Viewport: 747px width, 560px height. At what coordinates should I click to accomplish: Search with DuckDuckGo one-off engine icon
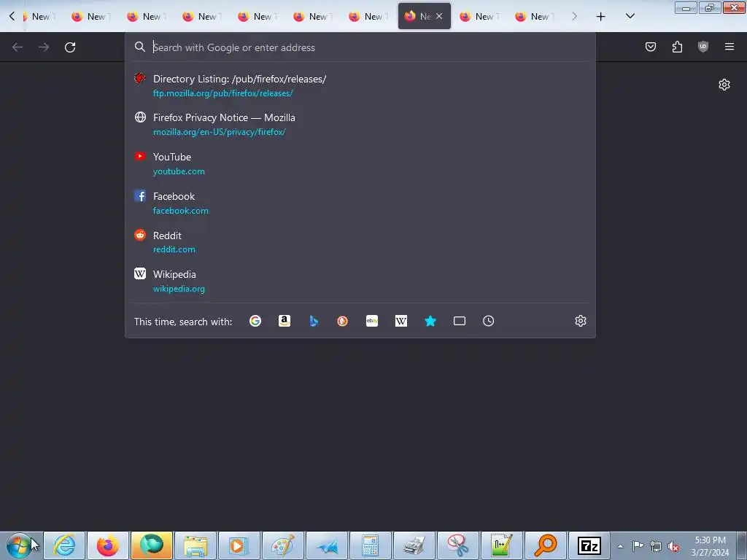click(343, 321)
